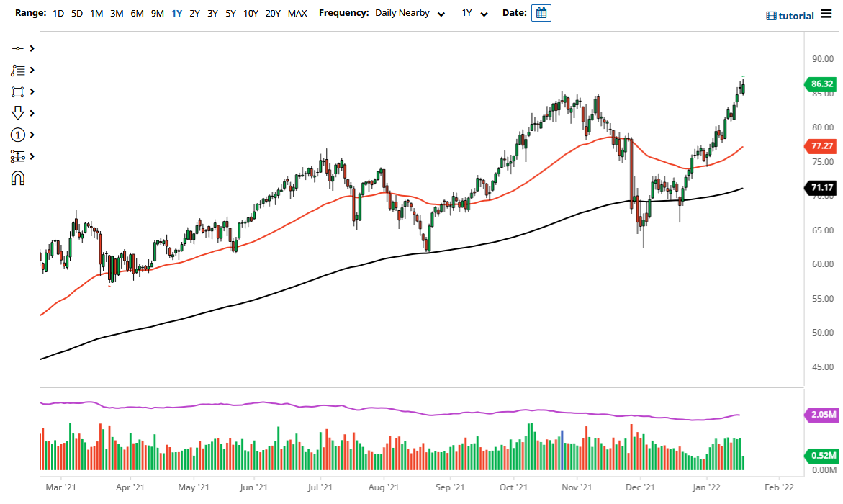This screenshot has height=504, width=843.
Task: Select the arrow annotation tool
Action: click(x=19, y=113)
